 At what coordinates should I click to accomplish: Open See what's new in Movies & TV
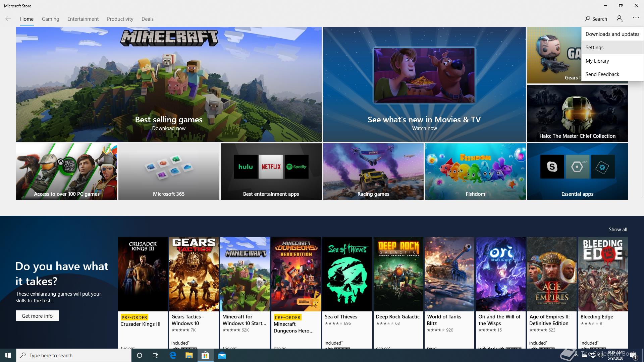(424, 84)
